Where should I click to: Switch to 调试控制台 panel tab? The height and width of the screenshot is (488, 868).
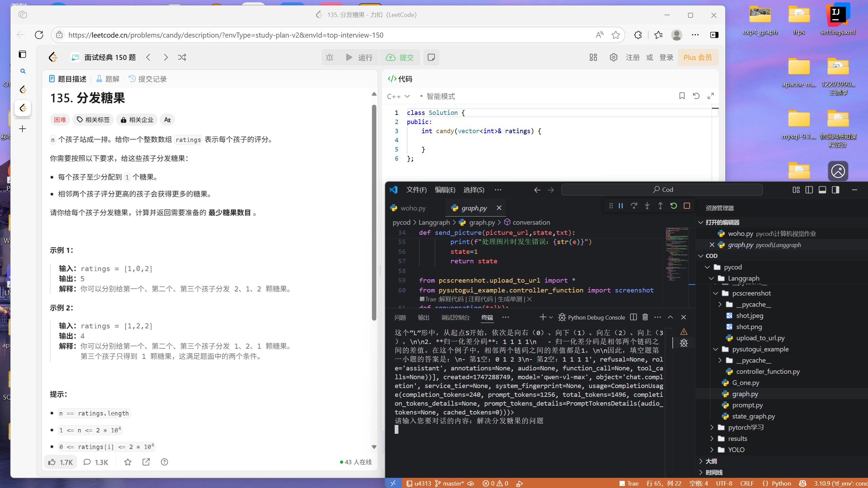pyautogui.click(x=455, y=317)
